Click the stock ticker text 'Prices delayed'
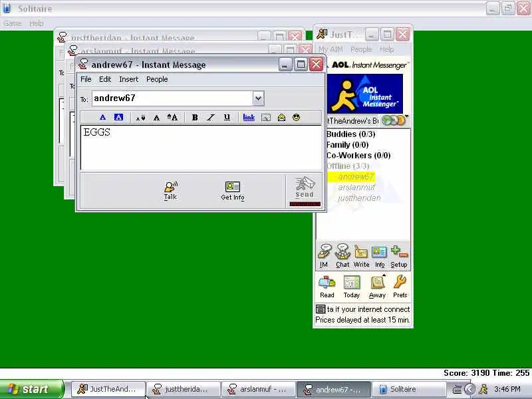Image resolution: width=532 pixels, height=399 pixels. point(362,320)
